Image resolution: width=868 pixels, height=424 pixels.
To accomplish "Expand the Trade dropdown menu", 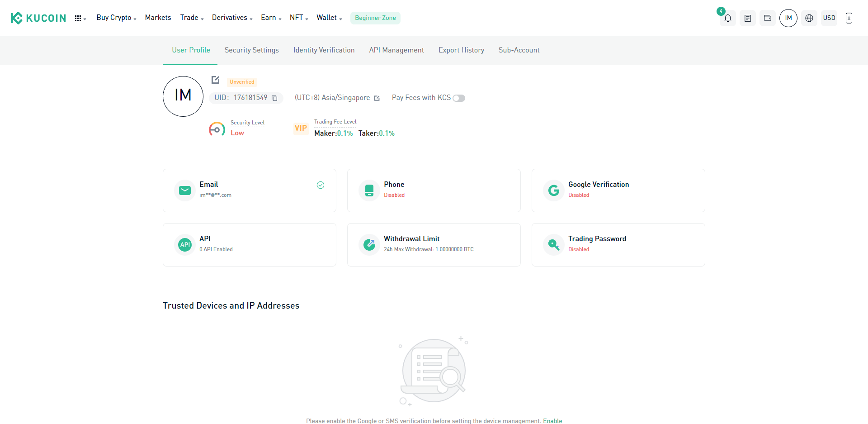I will click(x=192, y=18).
